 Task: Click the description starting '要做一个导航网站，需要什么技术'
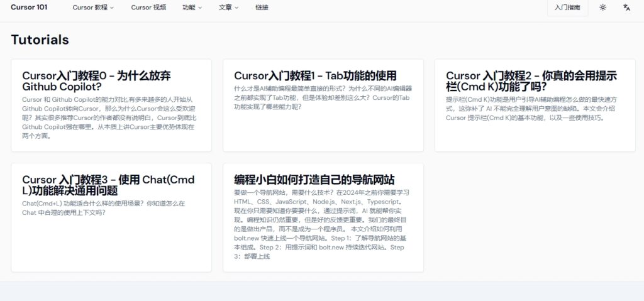[x=323, y=224]
